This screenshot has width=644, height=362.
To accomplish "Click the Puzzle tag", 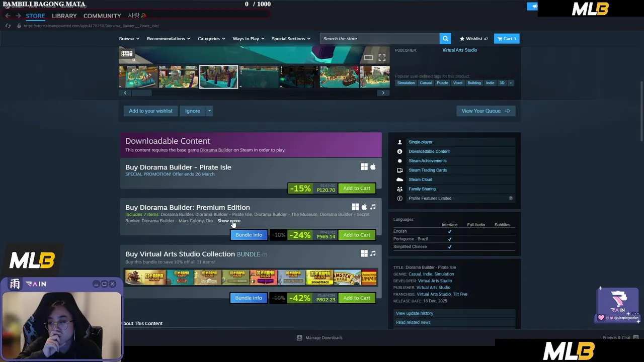I will pos(442,83).
